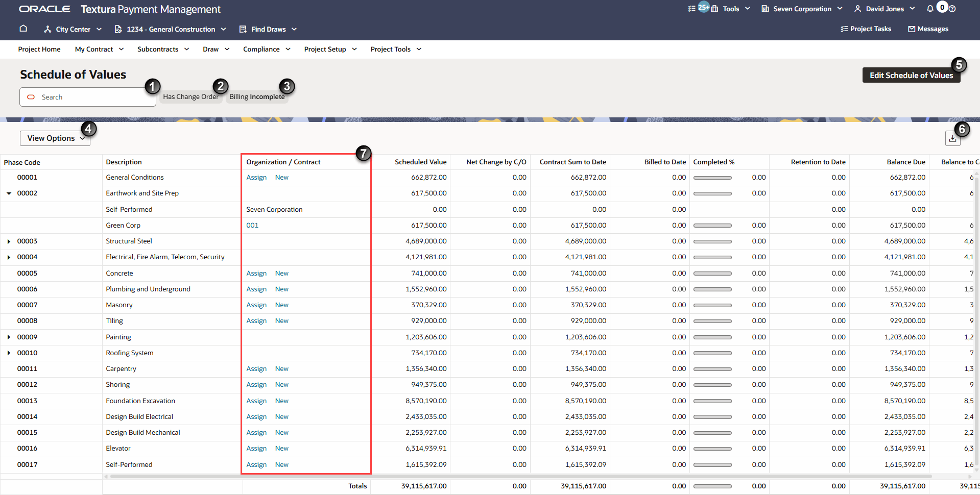Open the 1234 - General Construction dropdown
The image size is (980, 495).
pyautogui.click(x=171, y=29)
